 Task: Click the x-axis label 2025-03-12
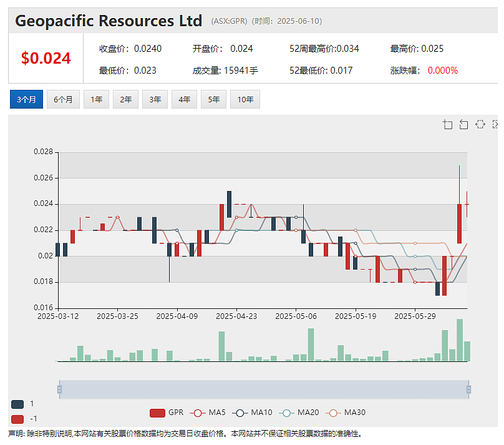point(58,316)
